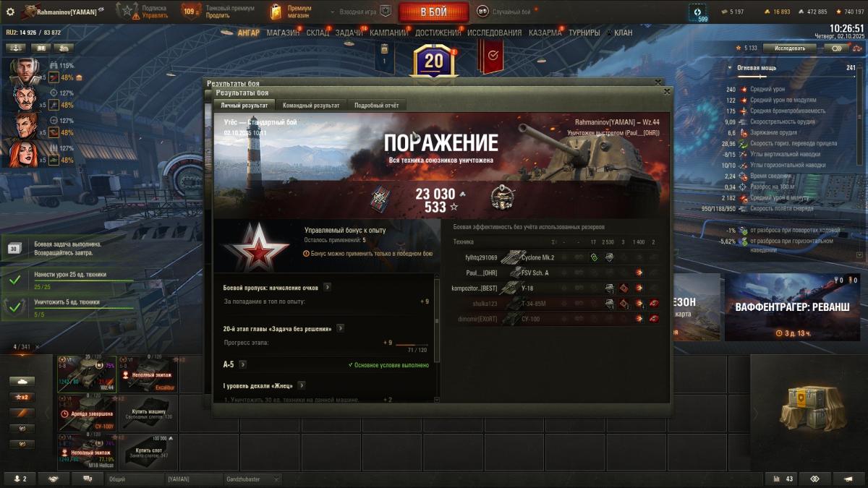Toggle the bottom carousel filter button
This screenshot has width=868, height=488.
[22, 444]
